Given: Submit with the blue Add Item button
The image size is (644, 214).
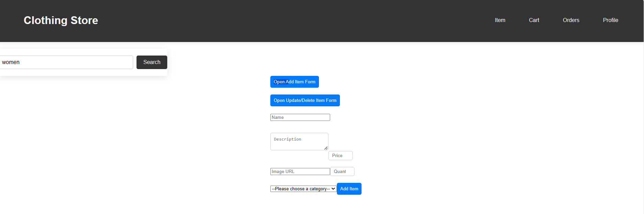Looking at the screenshot, I should click(349, 189).
